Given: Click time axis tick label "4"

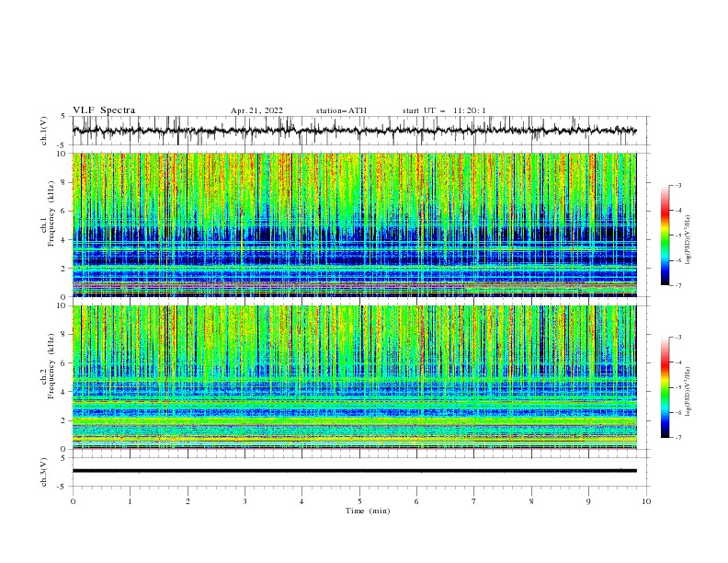Looking at the screenshot, I should pyautogui.click(x=301, y=501).
